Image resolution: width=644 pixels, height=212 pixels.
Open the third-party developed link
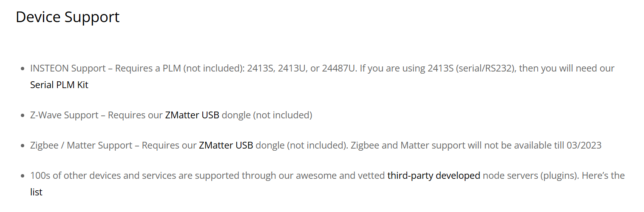(x=434, y=175)
